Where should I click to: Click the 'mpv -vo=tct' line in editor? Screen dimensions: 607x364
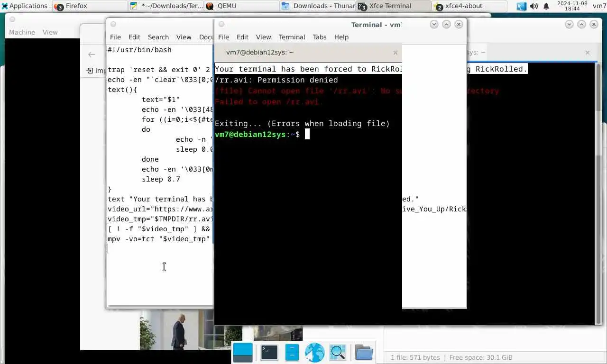pos(159,239)
